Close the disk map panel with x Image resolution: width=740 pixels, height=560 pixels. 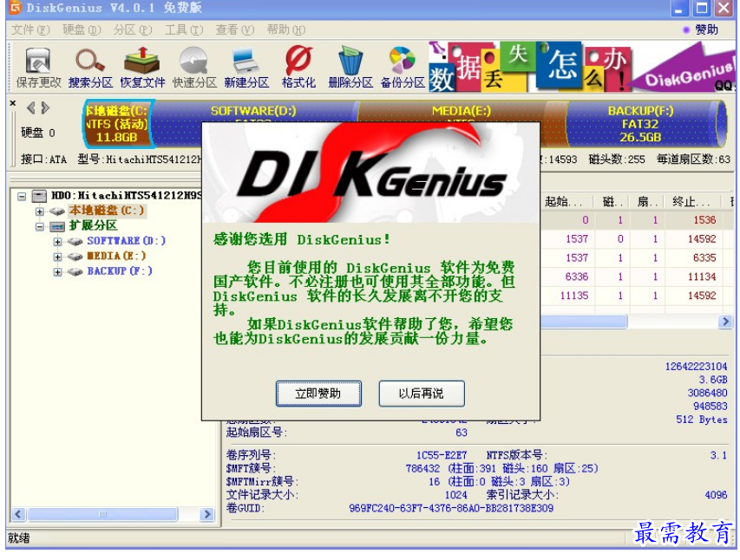tap(13, 103)
